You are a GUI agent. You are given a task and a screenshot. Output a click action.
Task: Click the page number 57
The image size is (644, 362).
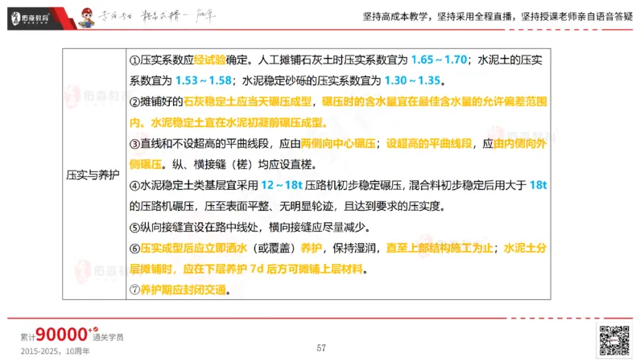point(321,348)
